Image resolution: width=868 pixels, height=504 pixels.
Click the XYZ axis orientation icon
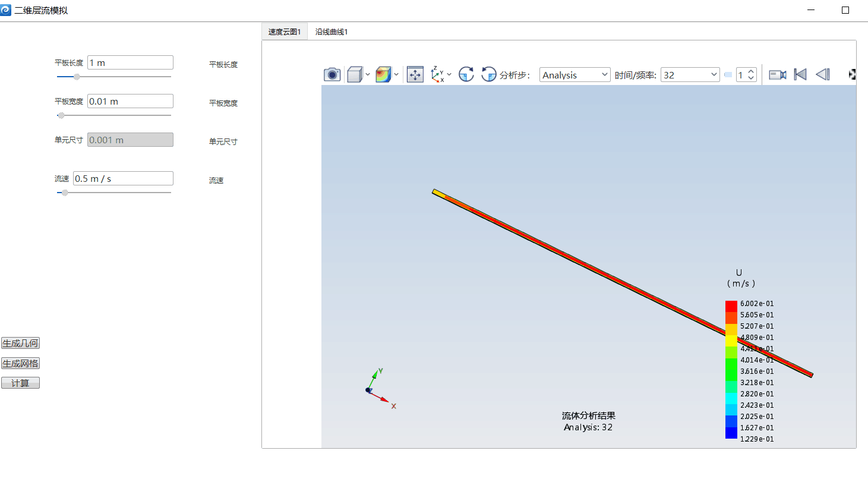(x=437, y=74)
